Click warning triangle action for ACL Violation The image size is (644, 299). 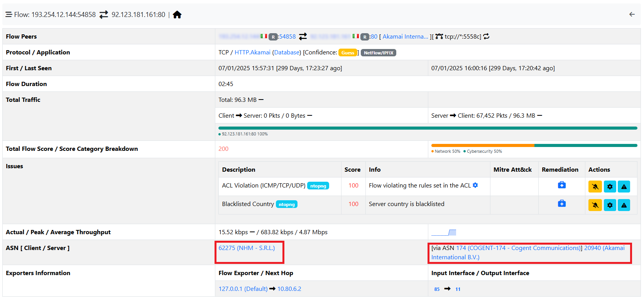tap(624, 187)
